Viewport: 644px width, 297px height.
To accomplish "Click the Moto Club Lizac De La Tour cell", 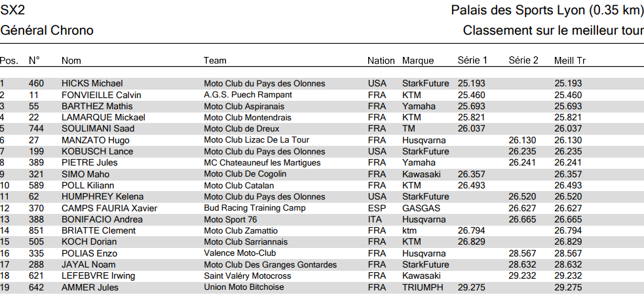I will click(256, 140).
